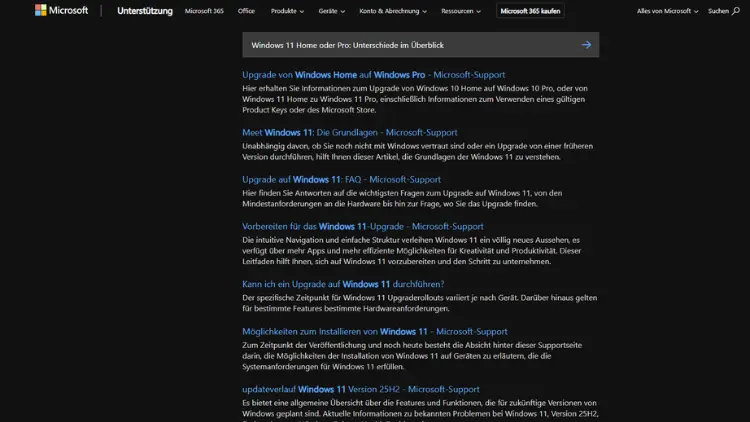Click the Suchen label in the header

coord(718,11)
